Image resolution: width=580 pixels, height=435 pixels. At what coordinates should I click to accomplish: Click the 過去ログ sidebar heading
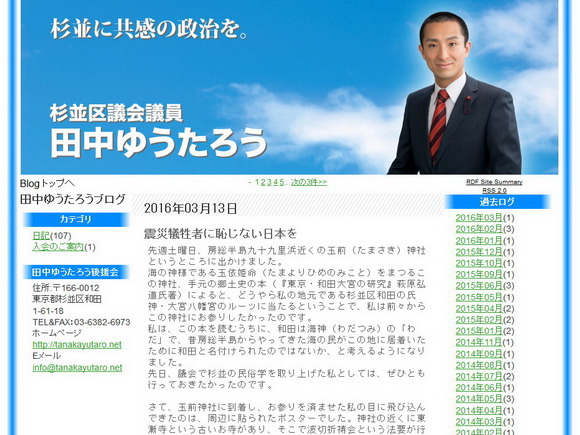point(497,202)
